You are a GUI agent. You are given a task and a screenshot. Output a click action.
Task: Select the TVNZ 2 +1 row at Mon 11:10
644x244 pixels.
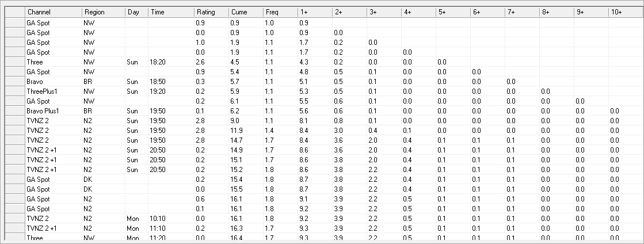click(x=323, y=228)
